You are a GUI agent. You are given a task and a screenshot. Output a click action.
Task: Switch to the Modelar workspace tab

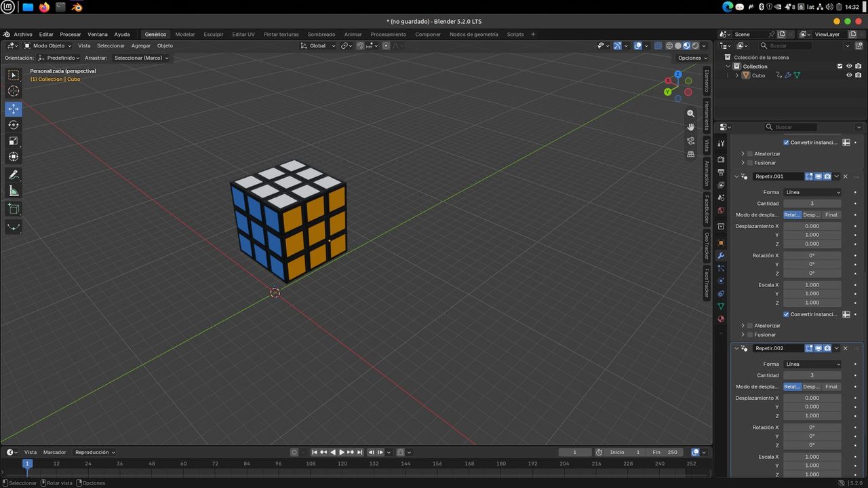185,34
